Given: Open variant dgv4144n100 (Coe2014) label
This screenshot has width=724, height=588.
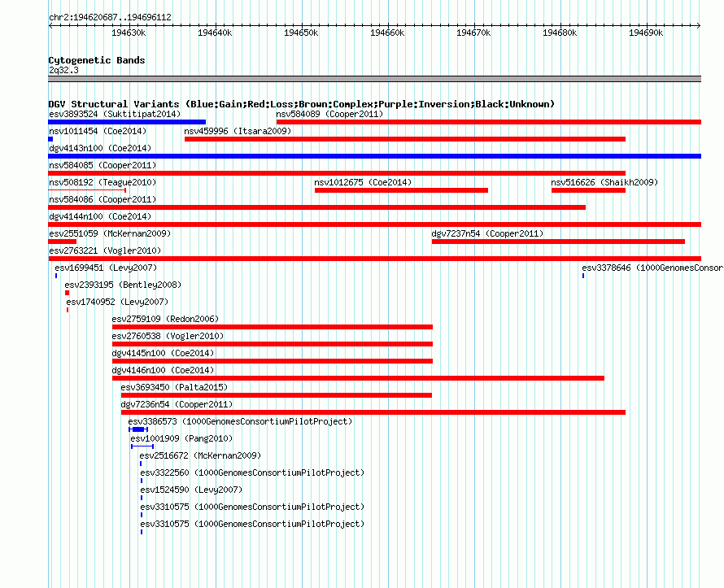Looking at the screenshot, I should point(100,216).
